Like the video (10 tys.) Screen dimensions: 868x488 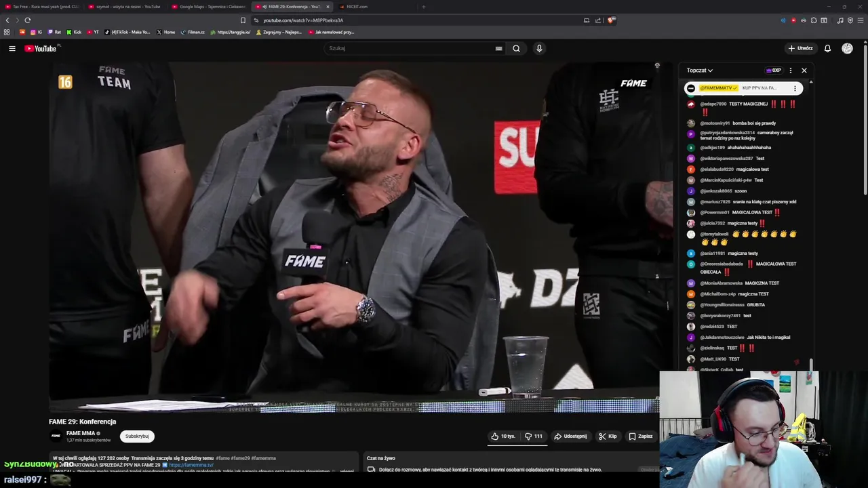[503, 436]
